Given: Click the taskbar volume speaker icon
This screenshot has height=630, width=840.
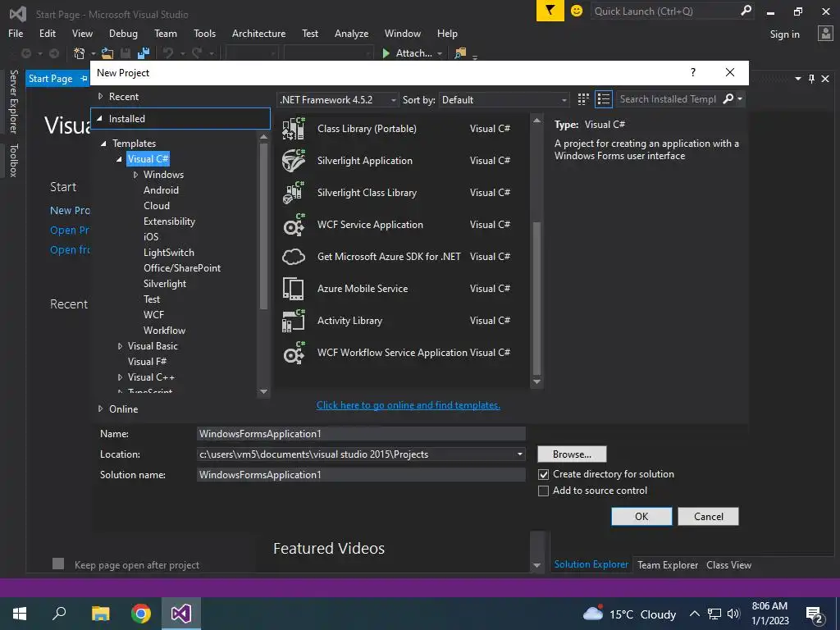Looking at the screenshot, I should [x=733, y=614].
